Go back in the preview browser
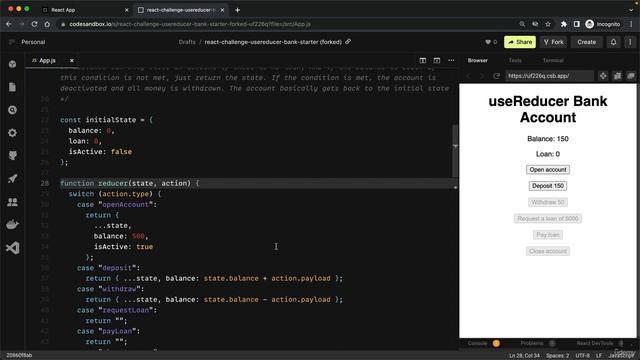This screenshot has width=640, height=360. click(x=469, y=76)
